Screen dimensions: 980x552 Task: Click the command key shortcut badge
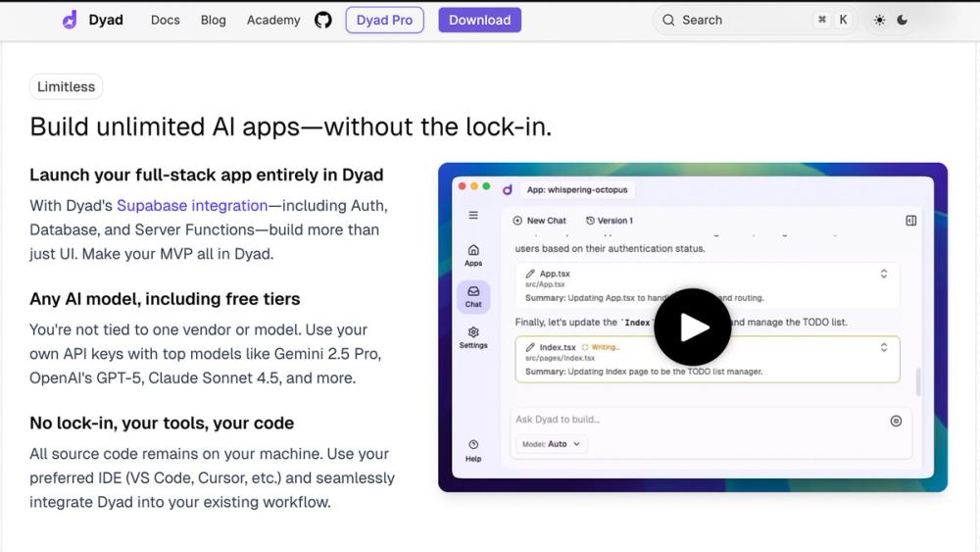(x=822, y=20)
